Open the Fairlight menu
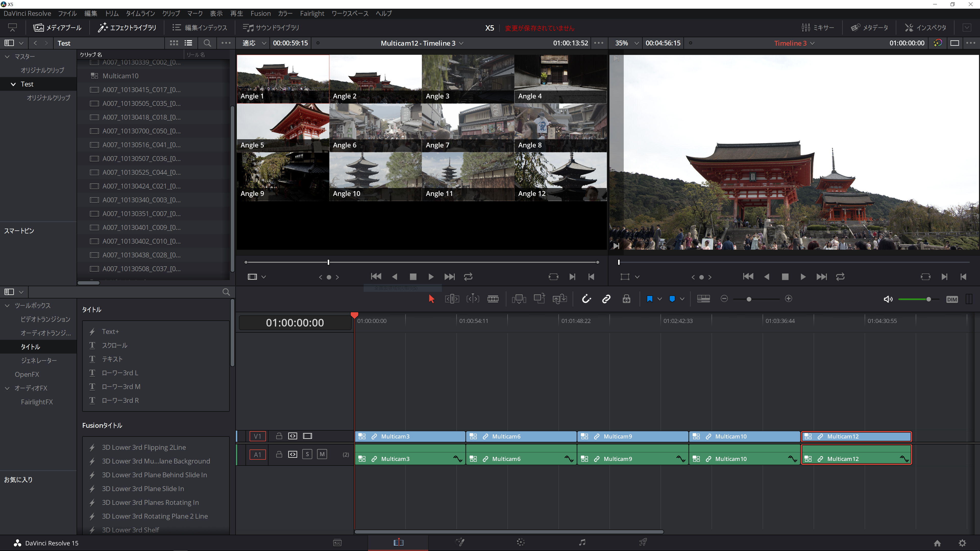Viewport: 980px width, 551px height. tap(312, 13)
